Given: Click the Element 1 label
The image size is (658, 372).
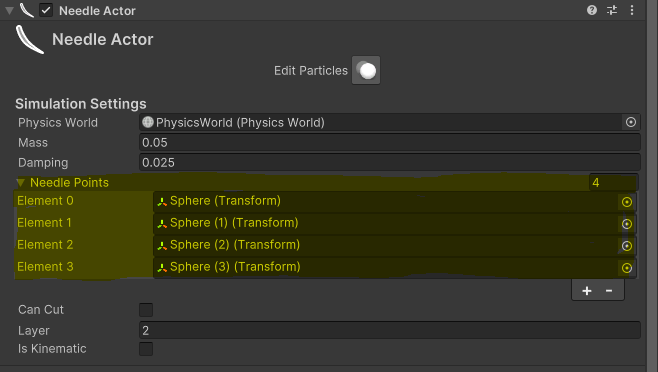Looking at the screenshot, I should click(x=44, y=223).
